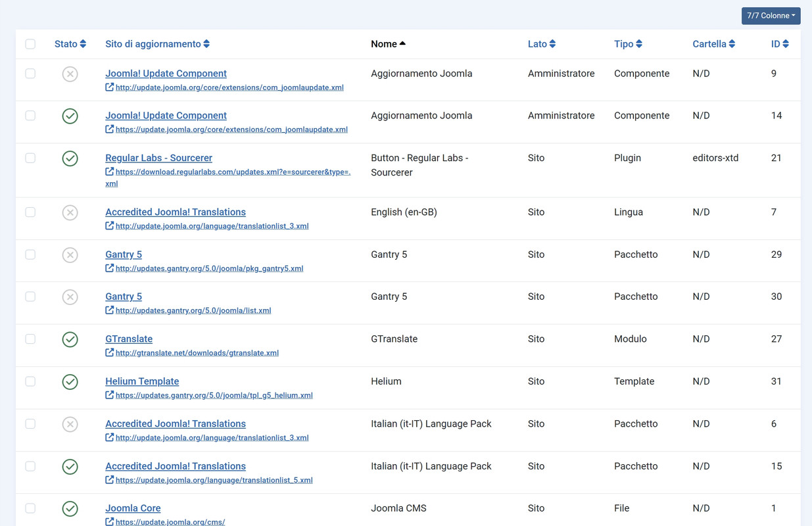
Task: Open Accredited Joomla! Translations link for English
Action: (176, 212)
